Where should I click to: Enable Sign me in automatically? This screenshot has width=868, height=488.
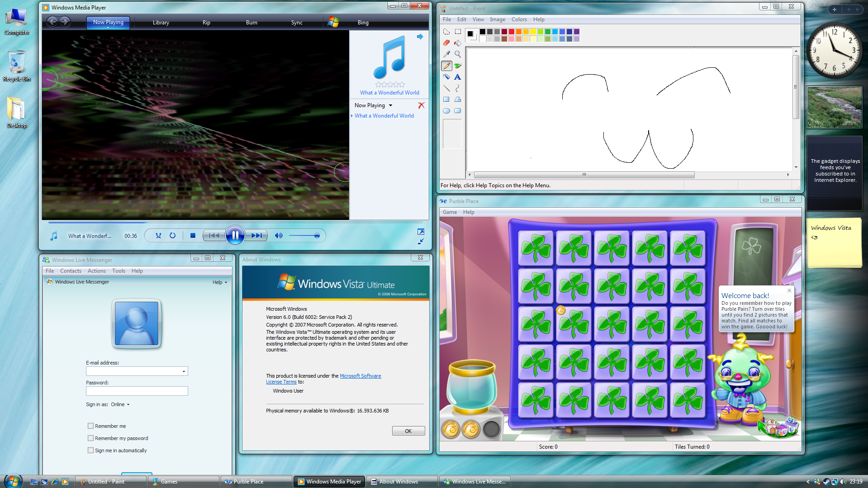pyautogui.click(x=90, y=450)
